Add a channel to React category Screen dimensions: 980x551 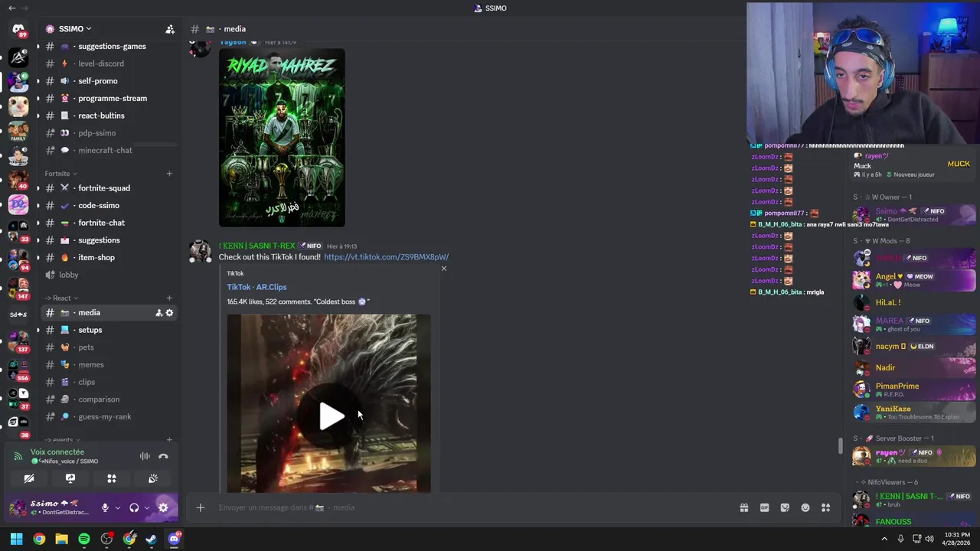169,298
